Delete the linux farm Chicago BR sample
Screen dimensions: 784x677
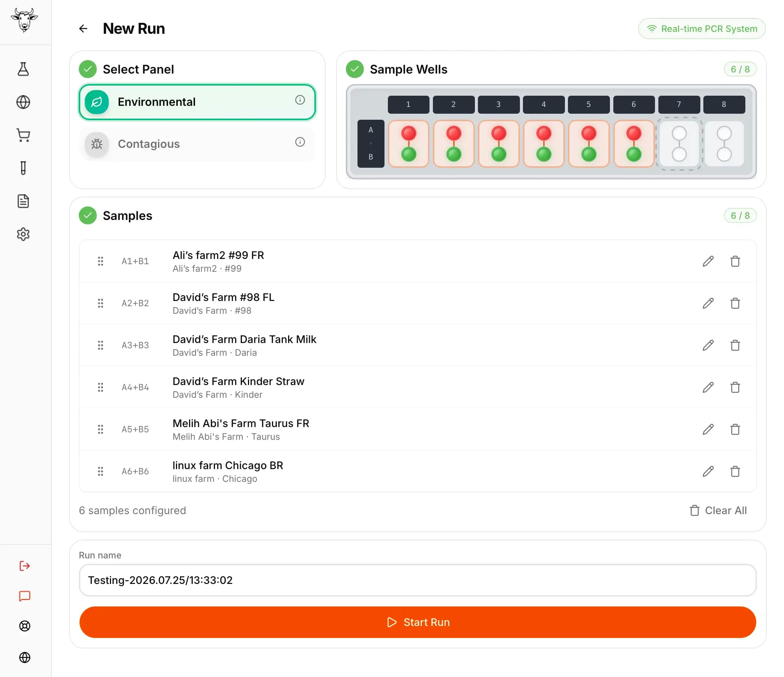pyautogui.click(x=735, y=471)
